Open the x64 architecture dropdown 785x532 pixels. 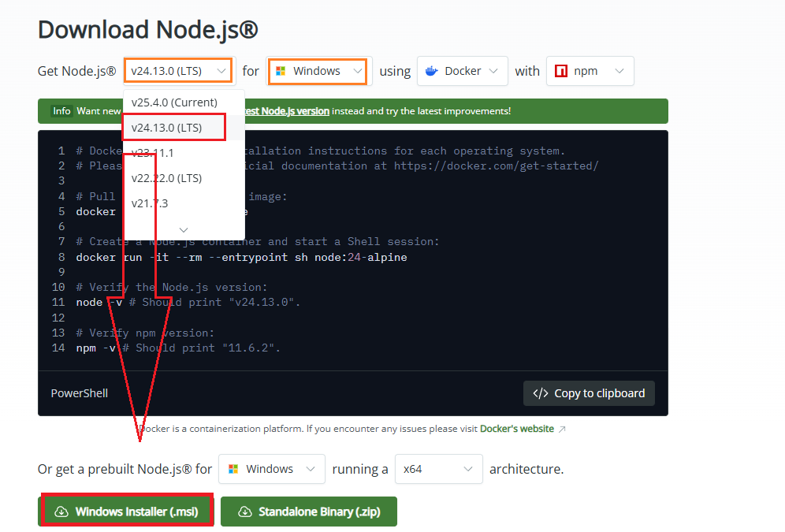point(438,469)
